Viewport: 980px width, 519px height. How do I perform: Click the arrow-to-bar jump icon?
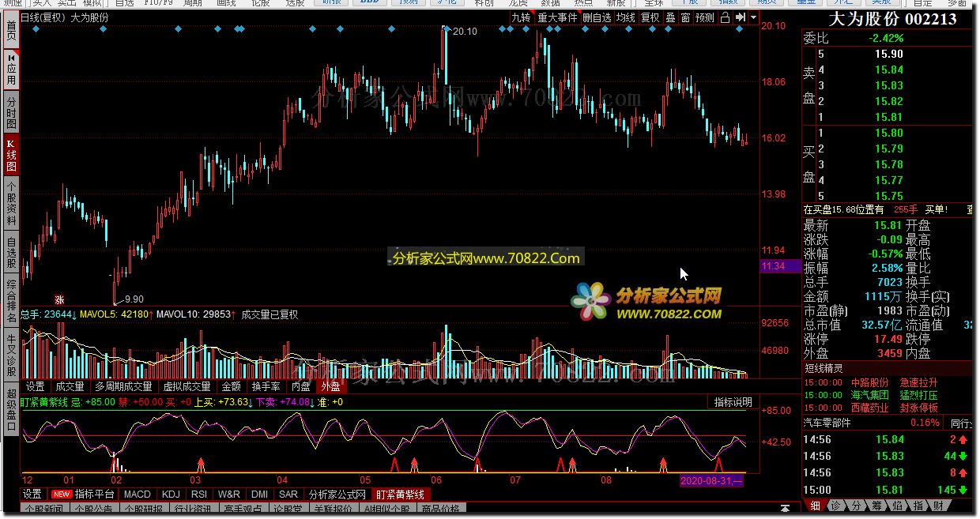pos(741,17)
